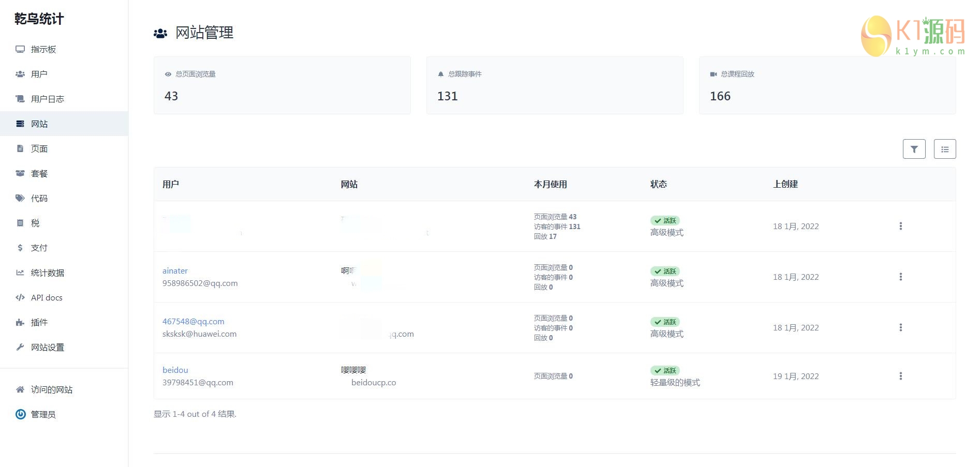Click the 本月使用 column header
The height and width of the screenshot is (467, 980).
(x=551, y=184)
